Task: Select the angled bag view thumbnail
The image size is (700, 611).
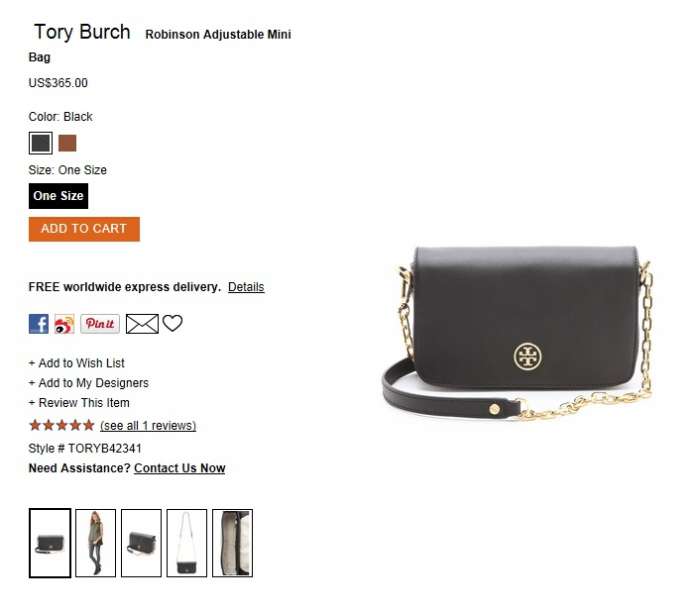Action: [x=141, y=543]
